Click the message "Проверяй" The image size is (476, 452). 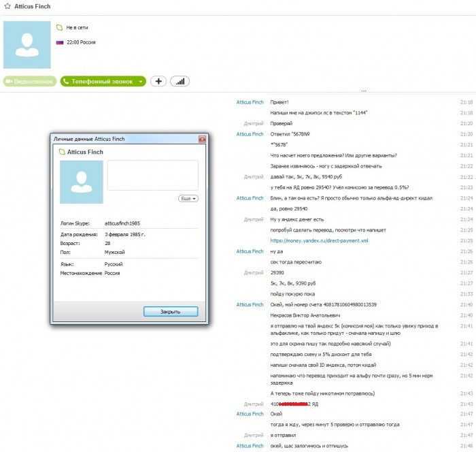coord(282,124)
